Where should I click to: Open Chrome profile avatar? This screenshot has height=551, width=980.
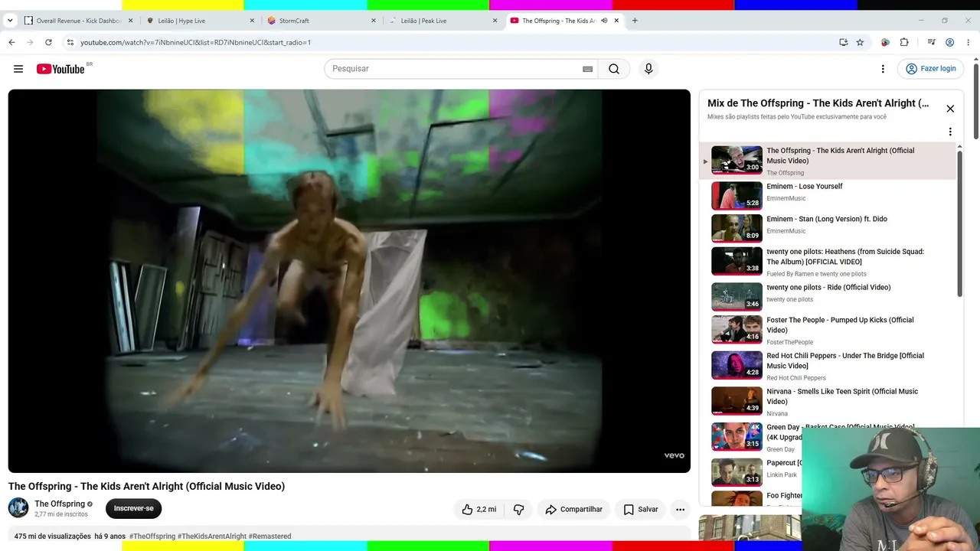pyautogui.click(x=950, y=42)
